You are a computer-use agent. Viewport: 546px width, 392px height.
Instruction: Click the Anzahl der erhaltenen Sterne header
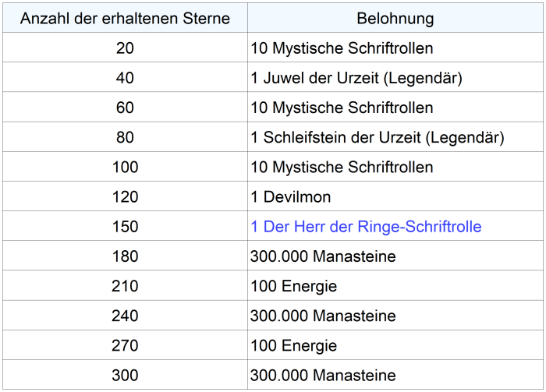pos(125,18)
